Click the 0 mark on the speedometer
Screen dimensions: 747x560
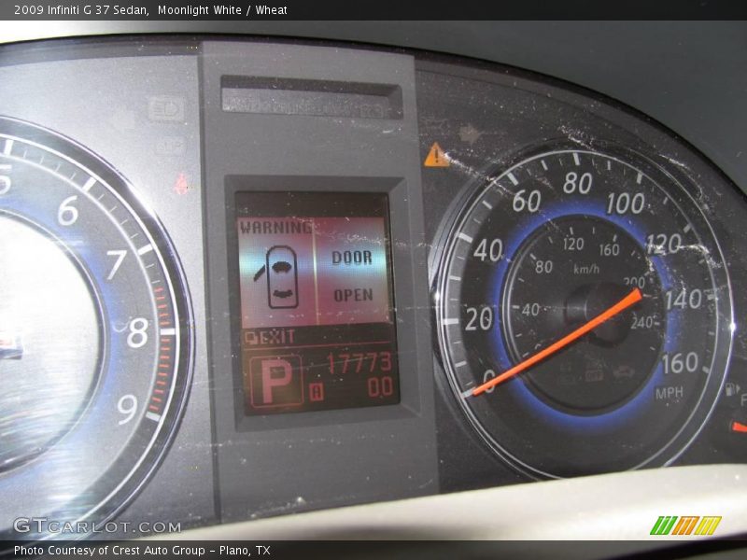tap(489, 380)
